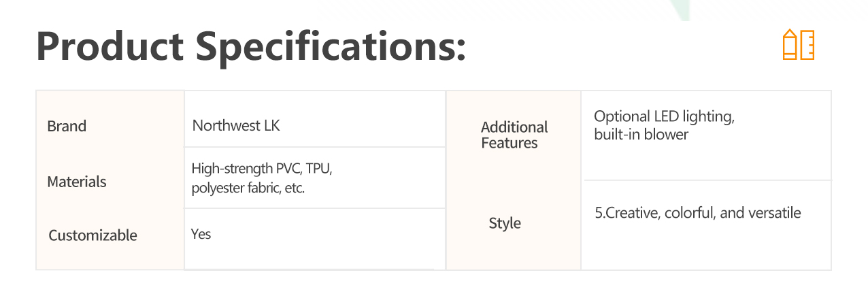The image size is (868, 294).
Task: Click the Northwest LK brand value
Action: tap(236, 126)
